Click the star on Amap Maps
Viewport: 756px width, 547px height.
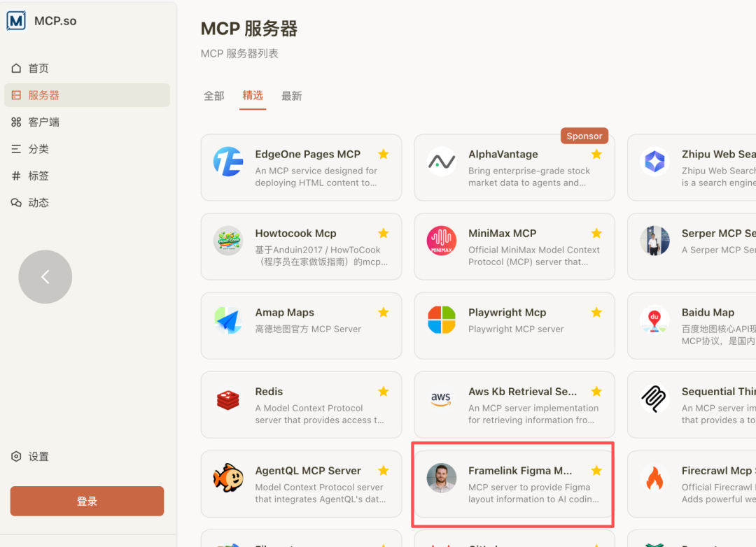click(384, 312)
